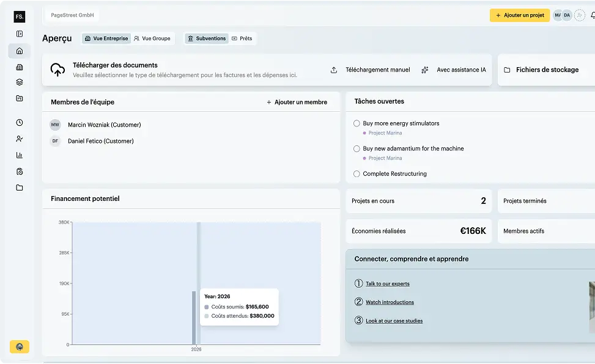Viewport: 595px width, 364px height.
Task: Click the Projets terminés card
Action: click(547, 201)
